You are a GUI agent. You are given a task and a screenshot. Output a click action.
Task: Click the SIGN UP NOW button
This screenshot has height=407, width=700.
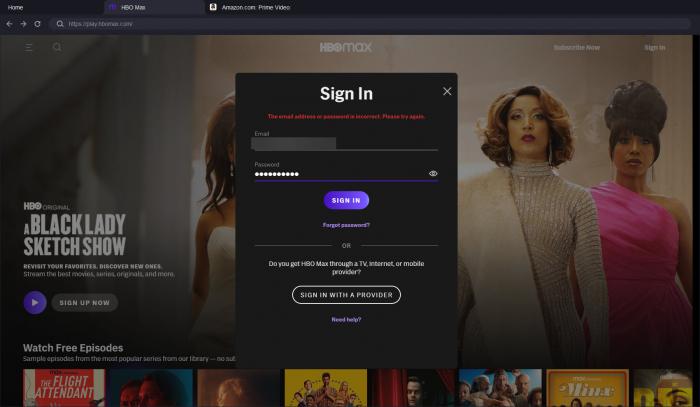coord(84,303)
